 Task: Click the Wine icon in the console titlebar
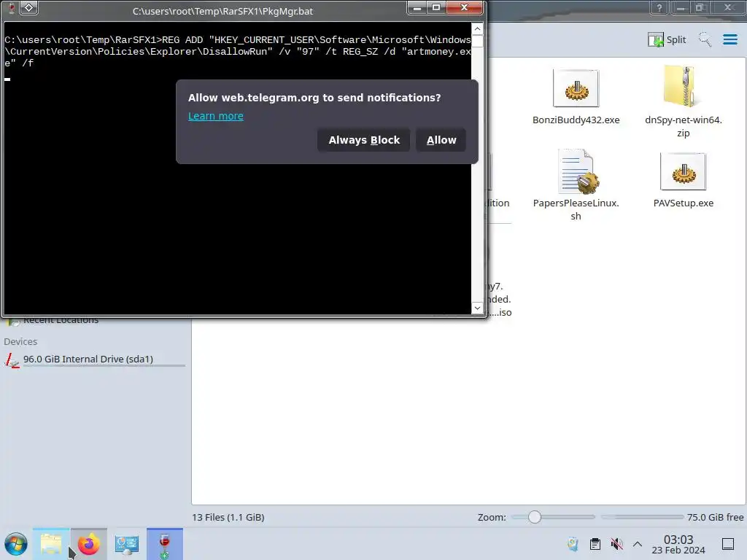pos(12,8)
